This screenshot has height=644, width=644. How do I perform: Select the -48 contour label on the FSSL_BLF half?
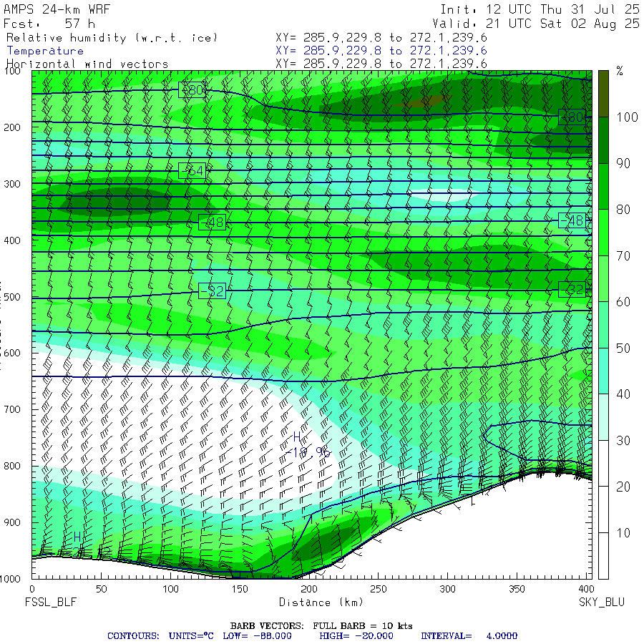pos(212,223)
